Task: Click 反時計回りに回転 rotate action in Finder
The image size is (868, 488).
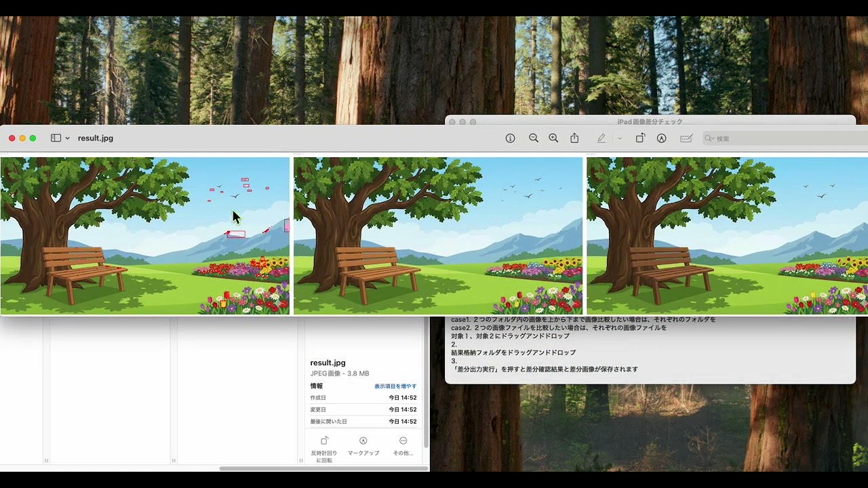Action: [x=324, y=449]
